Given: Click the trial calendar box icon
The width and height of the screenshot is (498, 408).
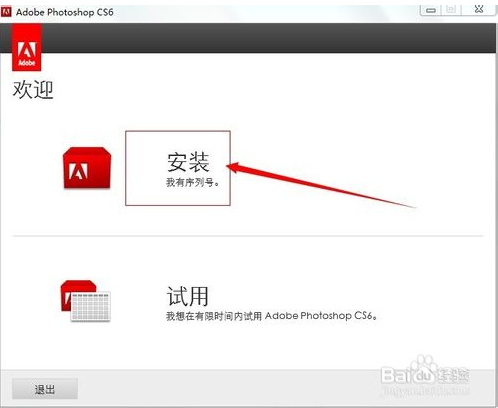Looking at the screenshot, I should click(86, 301).
